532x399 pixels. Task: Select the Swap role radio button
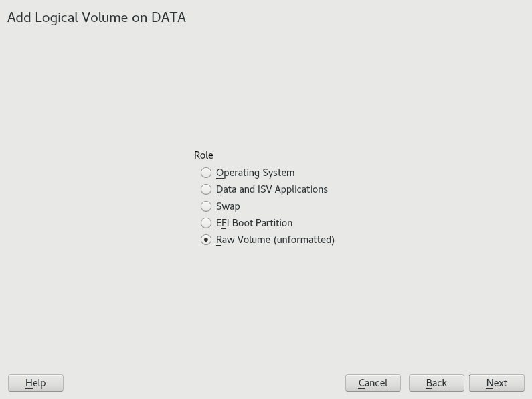(x=206, y=206)
